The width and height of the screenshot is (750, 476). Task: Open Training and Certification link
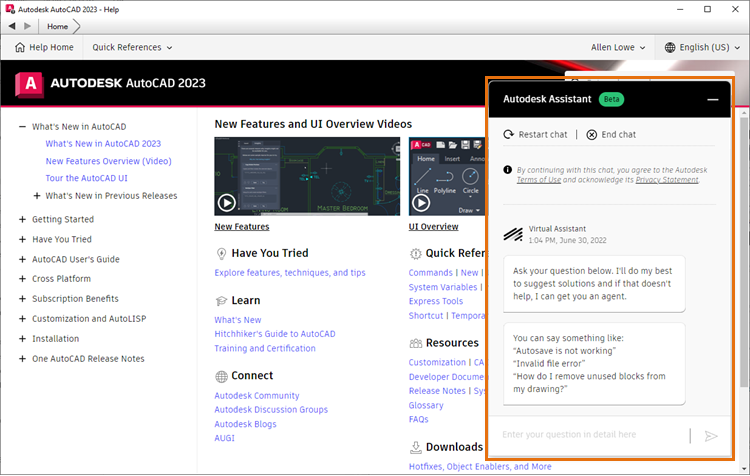(x=265, y=348)
